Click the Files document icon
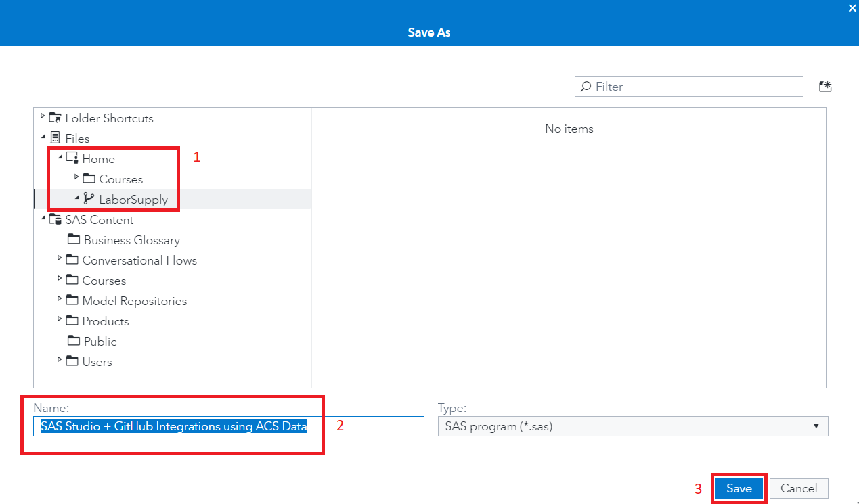This screenshot has height=504, width=859. [x=56, y=138]
